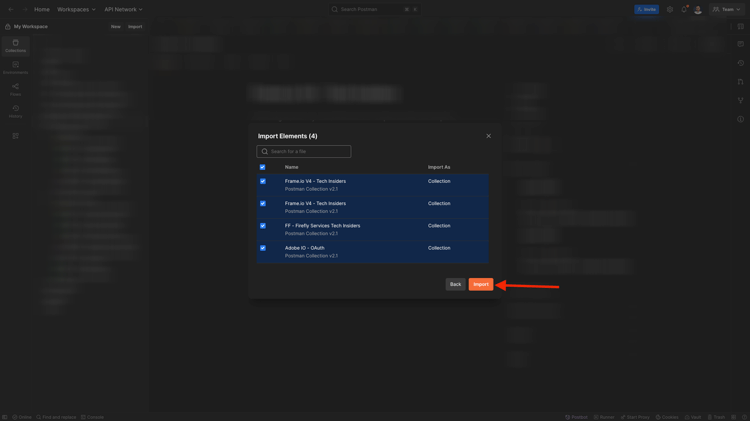This screenshot has width=750, height=421.
Task: Open the Home menu item
Action: pyautogui.click(x=42, y=9)
